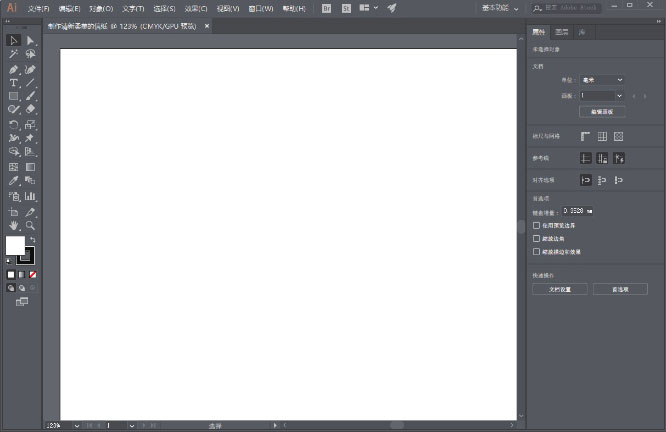Open the 效果(C) menu
This screenshot has width=666, height=432.
click(x=196, y=8)
